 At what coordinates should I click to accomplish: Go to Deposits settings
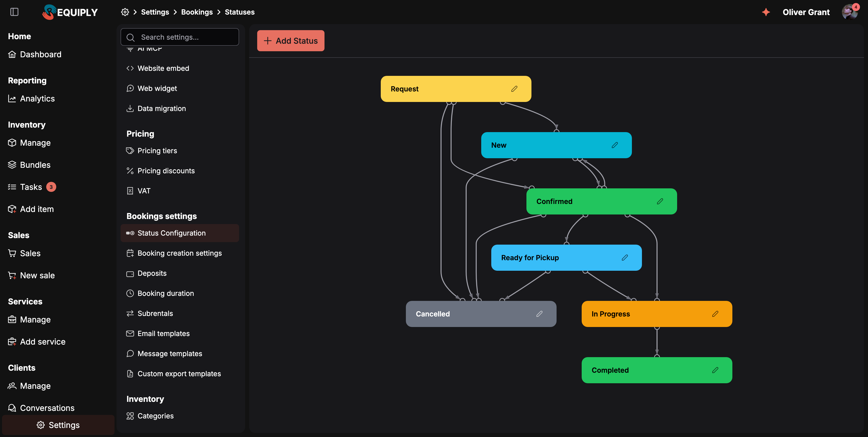[180, 273]
